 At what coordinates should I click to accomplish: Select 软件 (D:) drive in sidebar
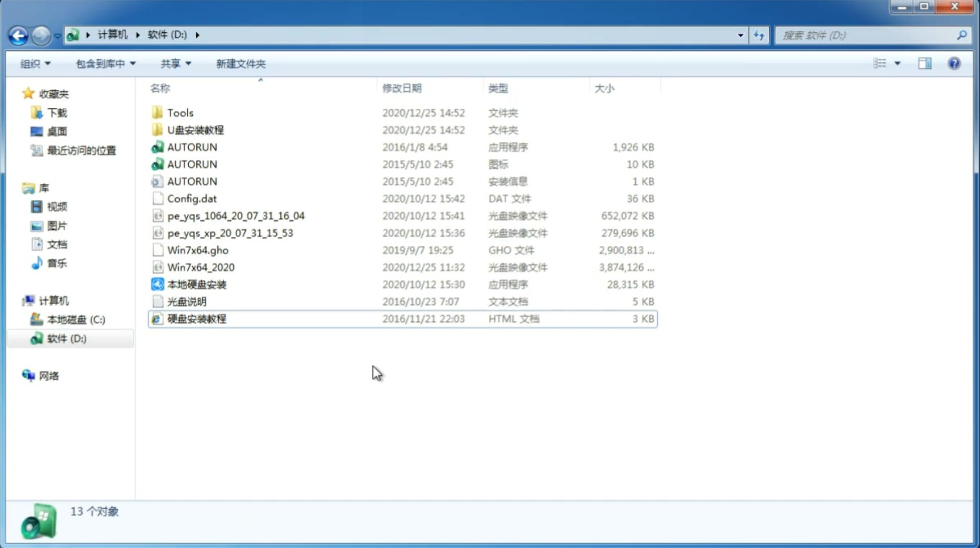[66, 338]
